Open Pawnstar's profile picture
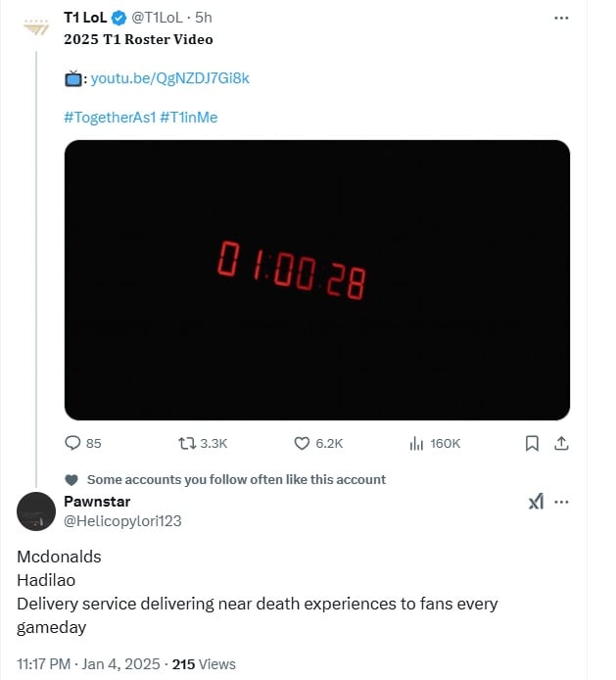 [x=36, y=511]
